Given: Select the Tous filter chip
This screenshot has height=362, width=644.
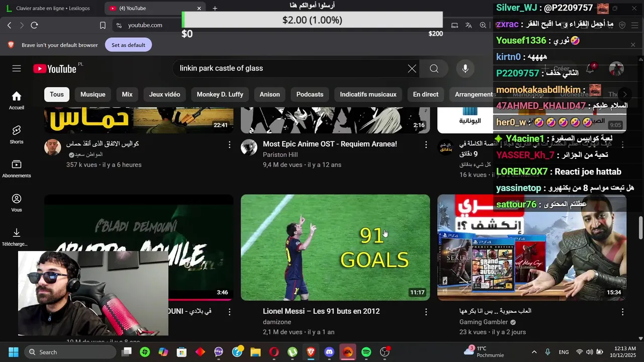Looking at the screenshot, I should coord(57,95).
